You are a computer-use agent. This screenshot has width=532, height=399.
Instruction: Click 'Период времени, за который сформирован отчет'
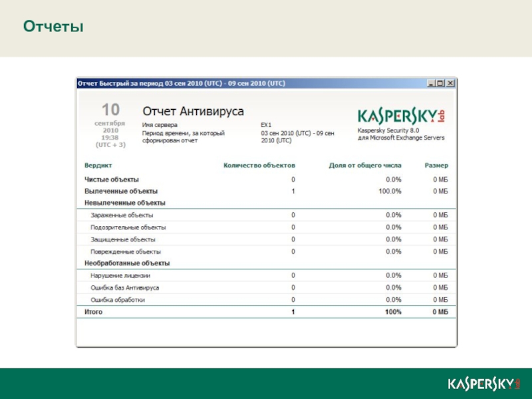pos(184,137)
